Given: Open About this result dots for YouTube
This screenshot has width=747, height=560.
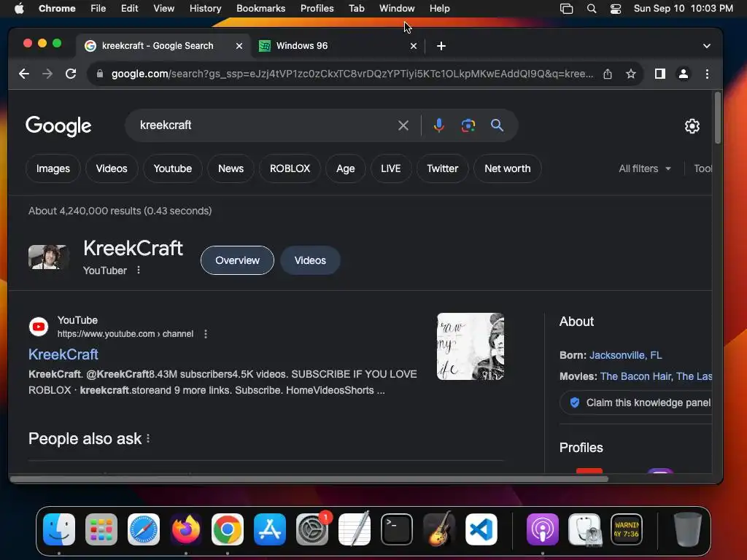Looking at the screenshot, I should 205,334.
